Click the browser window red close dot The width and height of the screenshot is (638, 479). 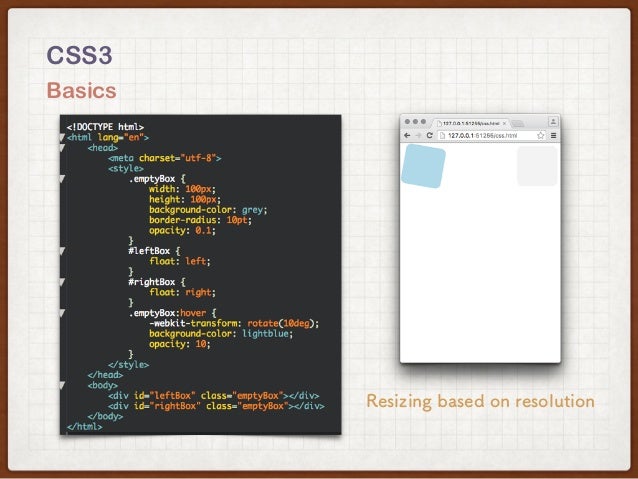[407, 122]
